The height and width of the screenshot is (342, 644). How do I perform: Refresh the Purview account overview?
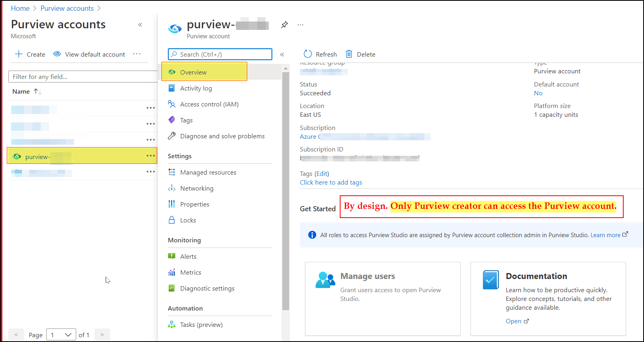320,54
